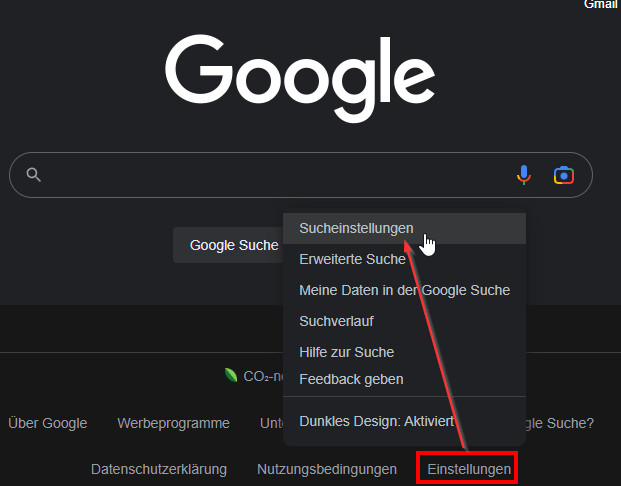Open Erweiterte Suche menu entry
621x486 pixels.
click(x=352, y=259)
